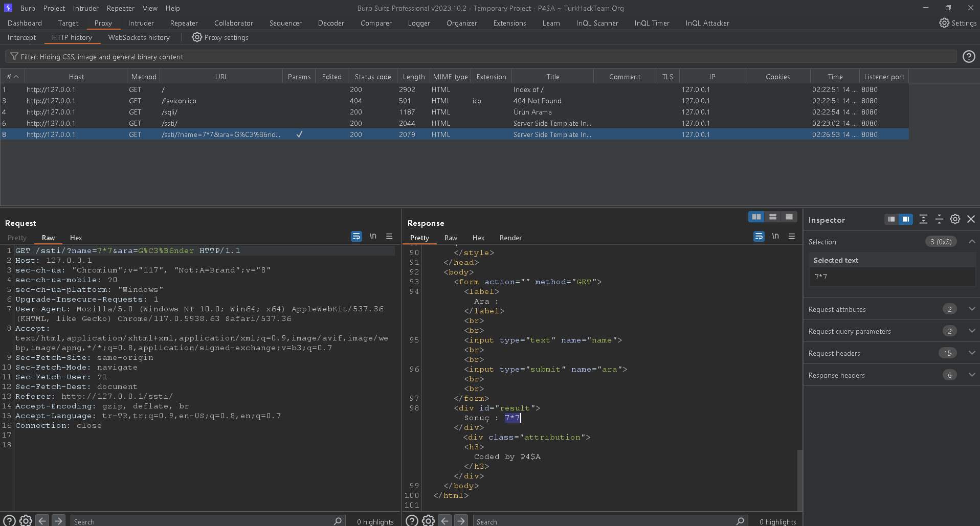Viewport: 980px width, 526px height.
Task: Expand Request query parameters section
Action: 971,331
